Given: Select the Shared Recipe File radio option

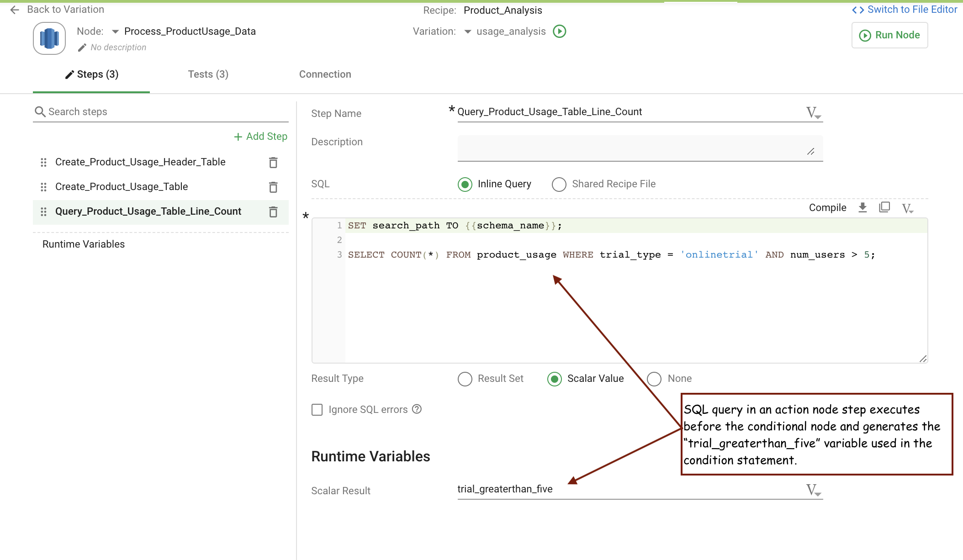Looking at the screenshot, I should pyautogui.click(x=559, y=185).
